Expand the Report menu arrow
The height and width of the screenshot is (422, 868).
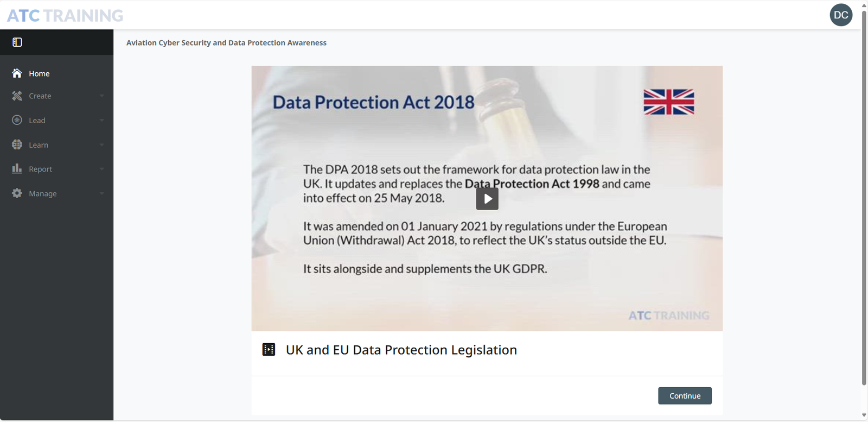point(101,169)
